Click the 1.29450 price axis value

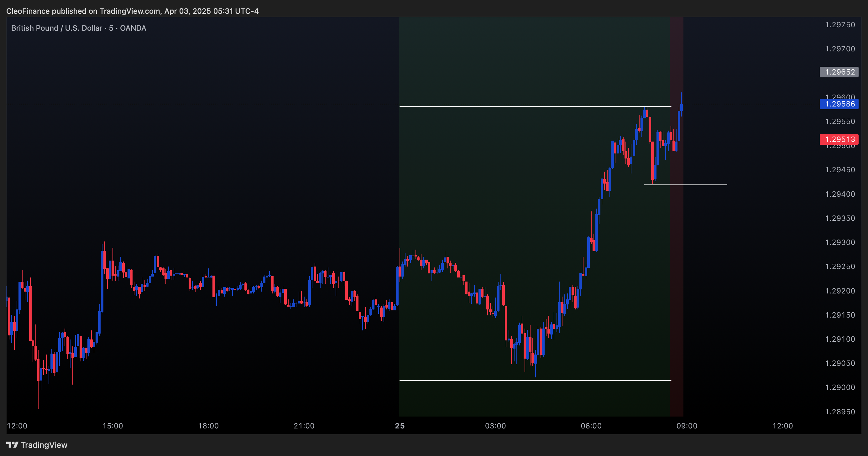point(840,170)
